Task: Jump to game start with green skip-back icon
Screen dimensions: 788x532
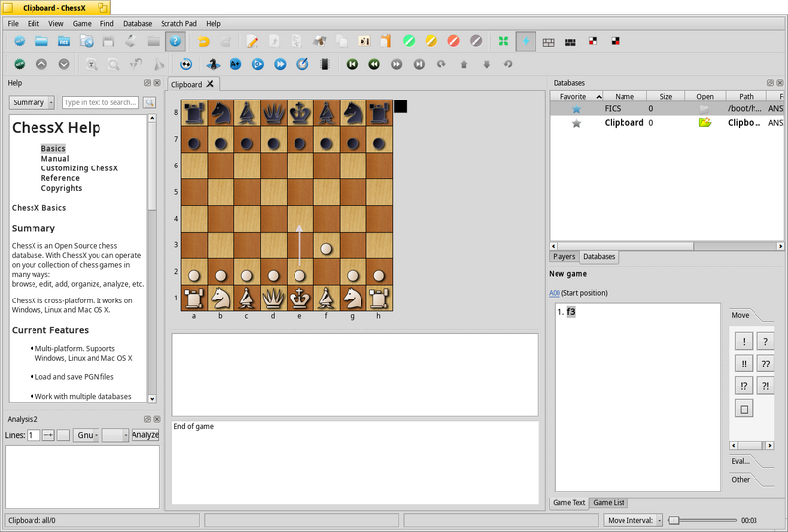Action: pyautogui.click(x=352, y=64)
